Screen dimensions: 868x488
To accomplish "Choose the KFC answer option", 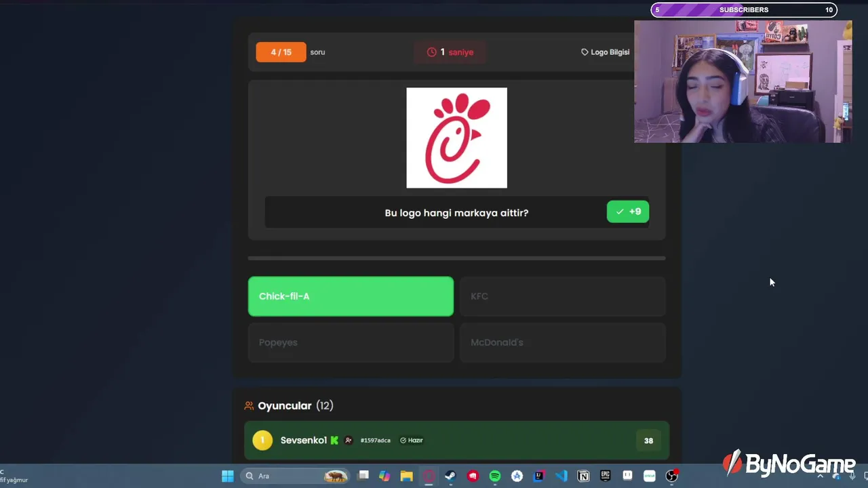I will pos(563,296).
